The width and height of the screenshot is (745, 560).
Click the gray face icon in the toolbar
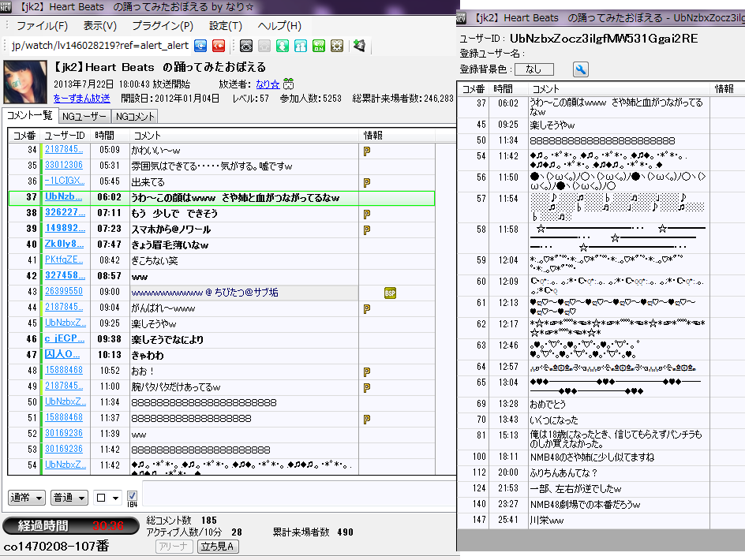pos(246,46)
